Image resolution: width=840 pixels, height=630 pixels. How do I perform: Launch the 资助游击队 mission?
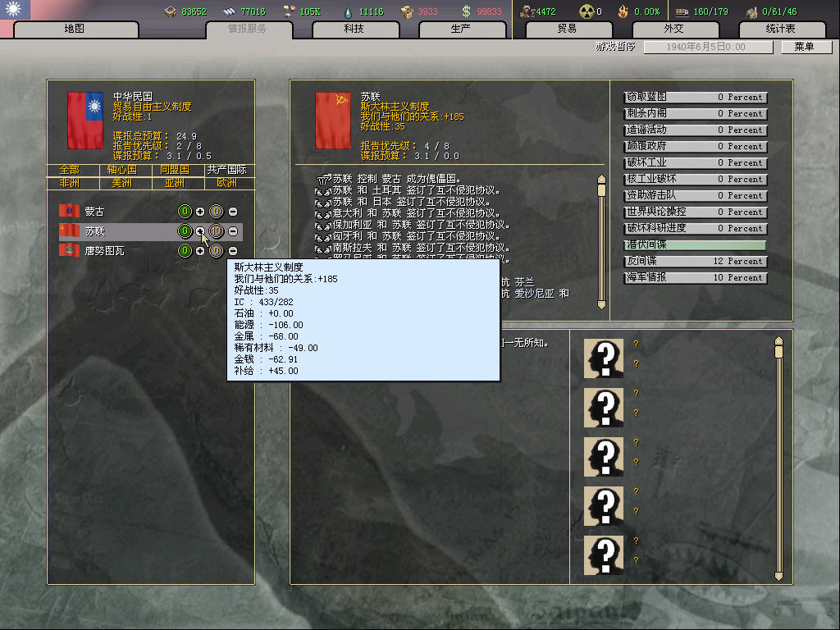696,195
